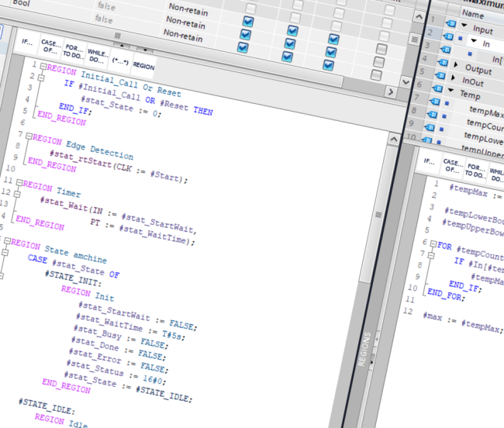Click '#stat_State := #STATE_IDLE;' line

click(128, 387)
